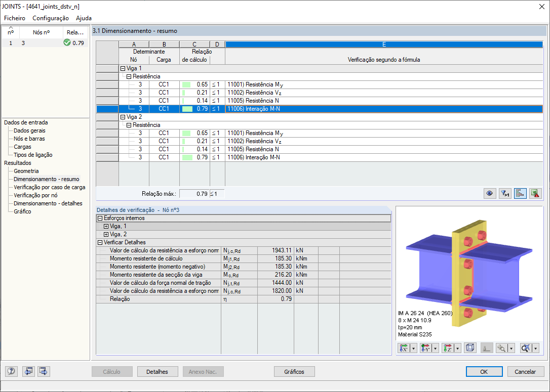Click the eye view-mode icon
This screenshot has width=550, height=392.
[490, 193]
